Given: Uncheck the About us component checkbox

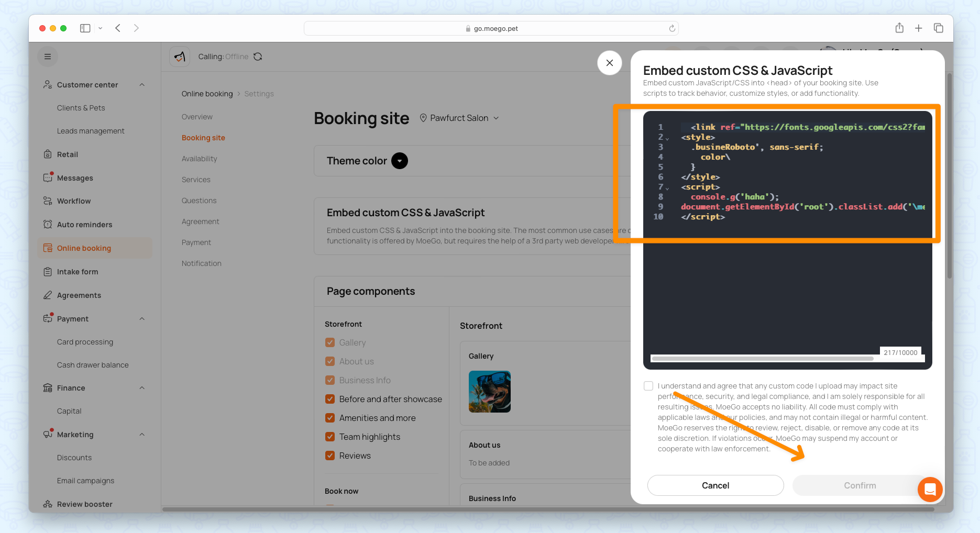Looking at the screenshot, I should point(330,361).
